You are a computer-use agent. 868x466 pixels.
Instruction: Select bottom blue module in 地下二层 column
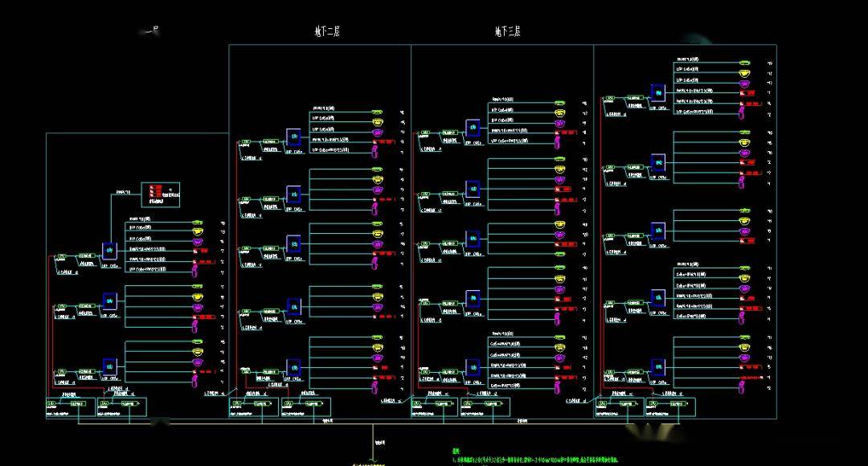tap(294, 367)
